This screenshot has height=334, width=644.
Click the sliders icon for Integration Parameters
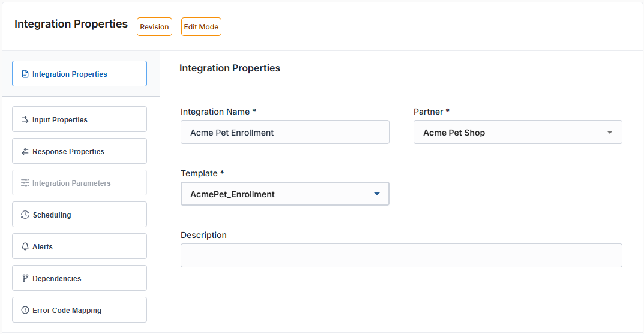tap(25, 183)
